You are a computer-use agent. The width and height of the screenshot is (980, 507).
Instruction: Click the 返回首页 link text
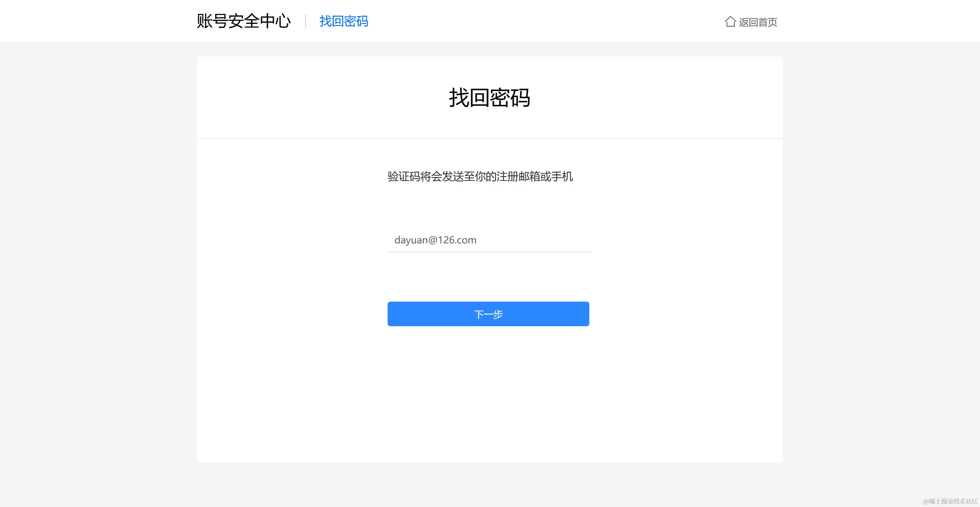point(758,22)
